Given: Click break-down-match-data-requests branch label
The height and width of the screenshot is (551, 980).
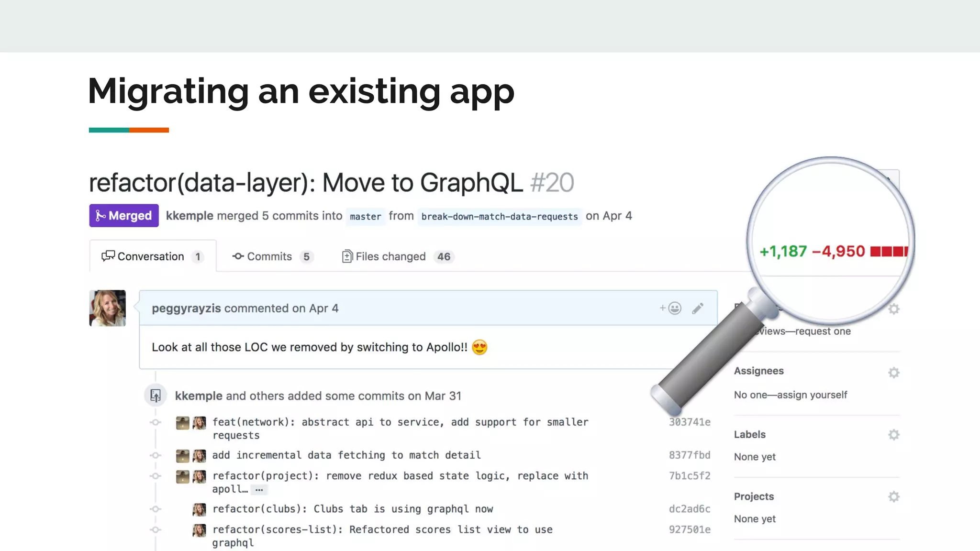Looking at the screenshot, I should click(x=500, y=217).
